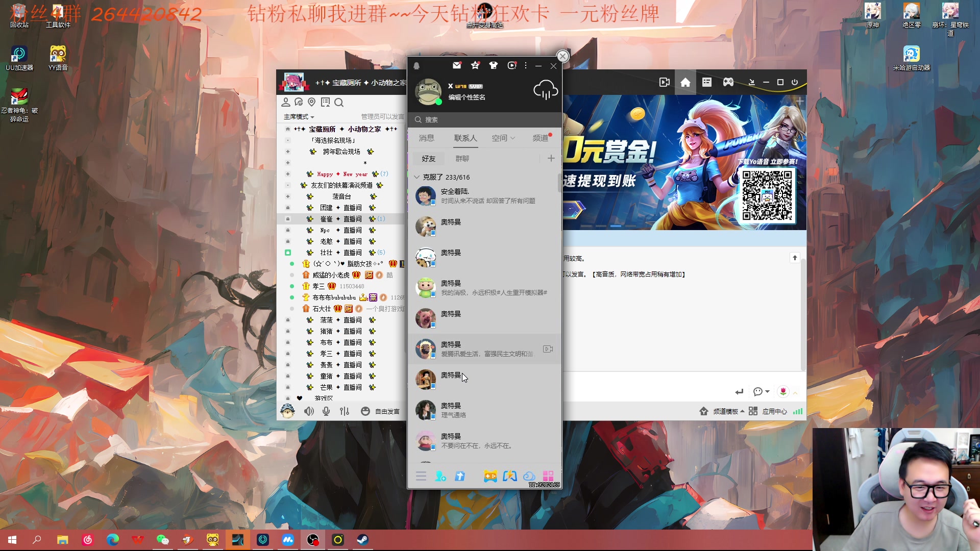980x551 pixels.
Task: Open YY video recording icon in title bar
Action: click(664, 82)
